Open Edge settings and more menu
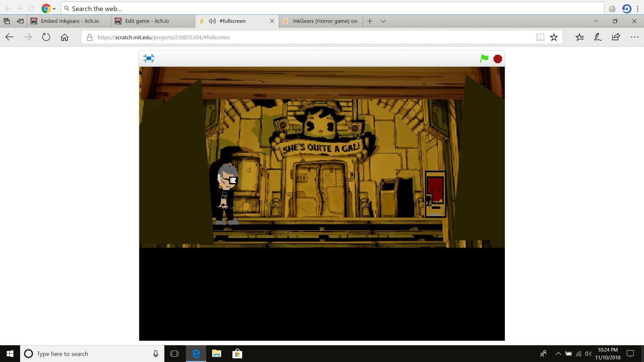The height and width of the screenshot is (362, 644). point(634,37)
